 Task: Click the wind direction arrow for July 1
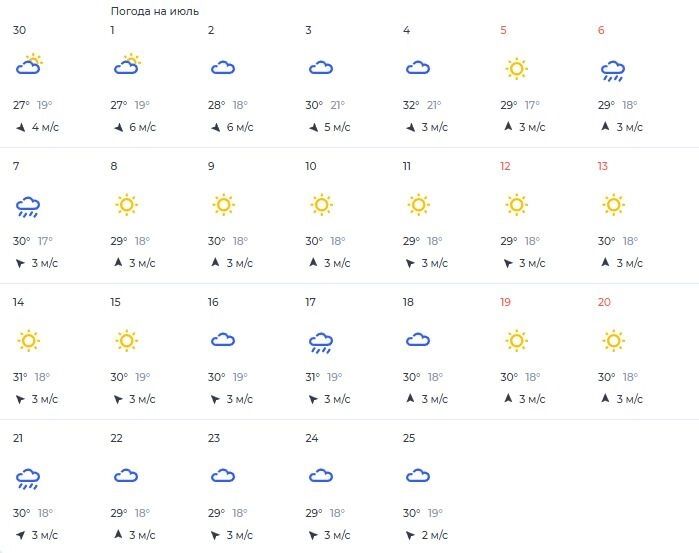point(119,127)
